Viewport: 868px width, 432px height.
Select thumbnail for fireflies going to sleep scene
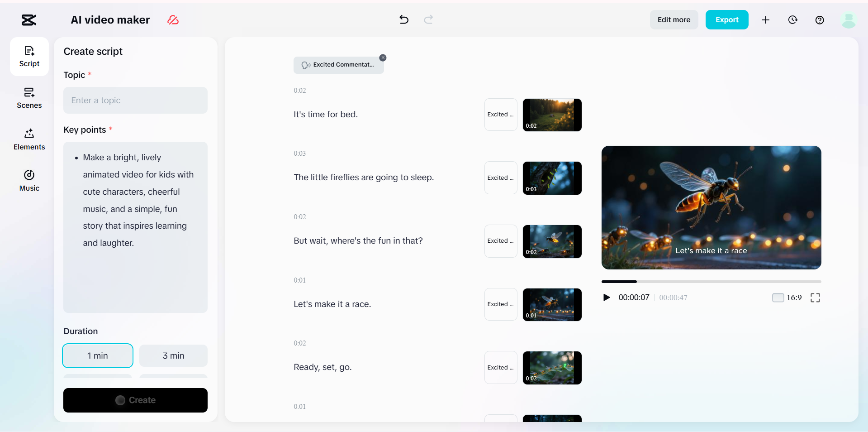552,178
